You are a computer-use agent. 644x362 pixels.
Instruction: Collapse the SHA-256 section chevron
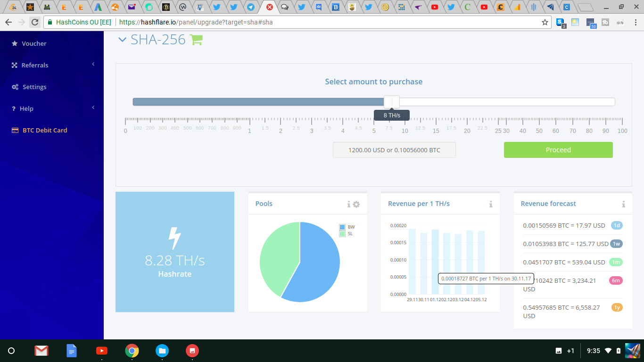click(122, 40)
